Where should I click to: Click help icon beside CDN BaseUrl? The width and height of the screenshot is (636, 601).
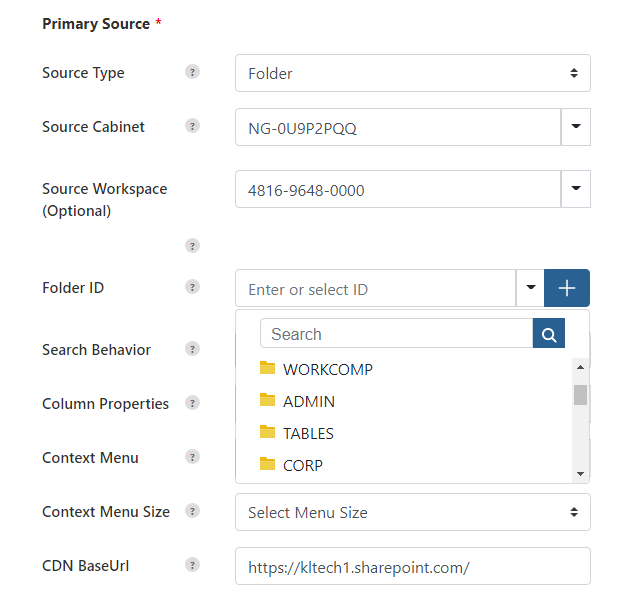(192, 565)
